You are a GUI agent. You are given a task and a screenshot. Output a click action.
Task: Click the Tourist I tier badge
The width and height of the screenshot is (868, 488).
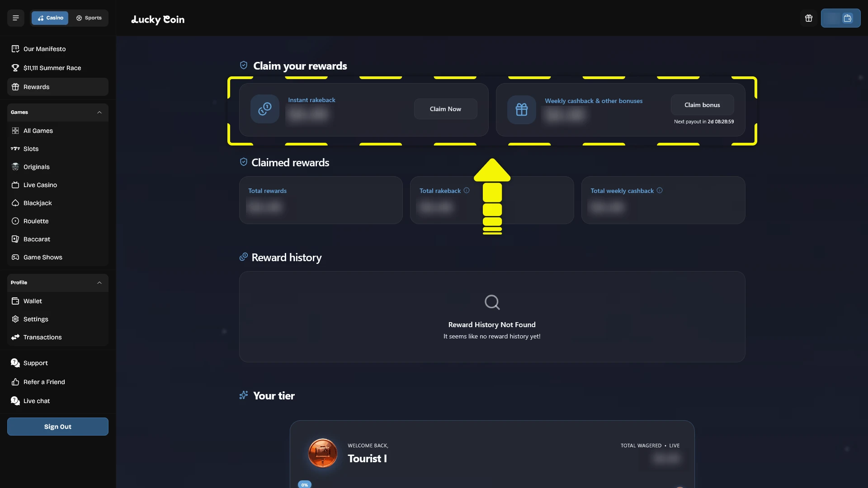[x=323, y=453]
